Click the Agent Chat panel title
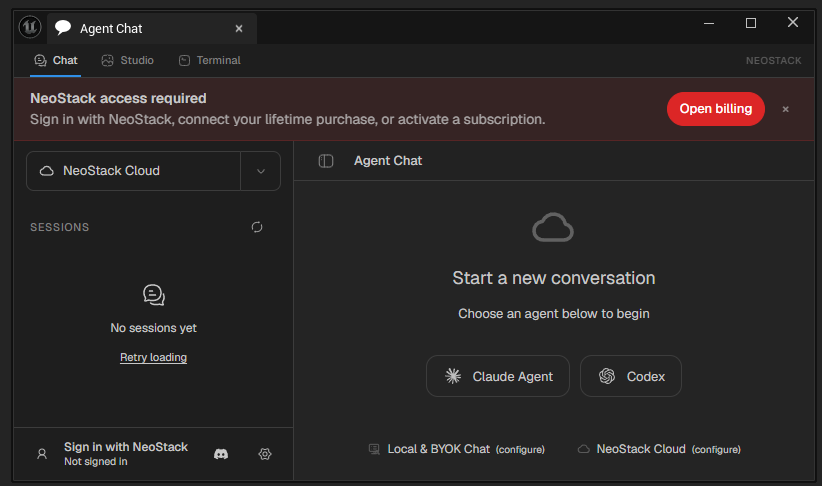Screen dimensions: 822x486 coord(388,161)
